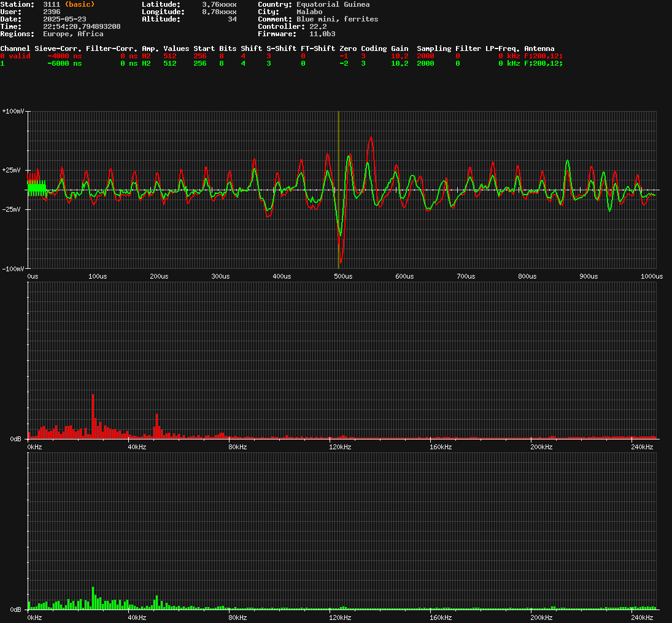Select the green zero value -2
Viewport: 672px width, 623px height.
(x=344, y=63)
